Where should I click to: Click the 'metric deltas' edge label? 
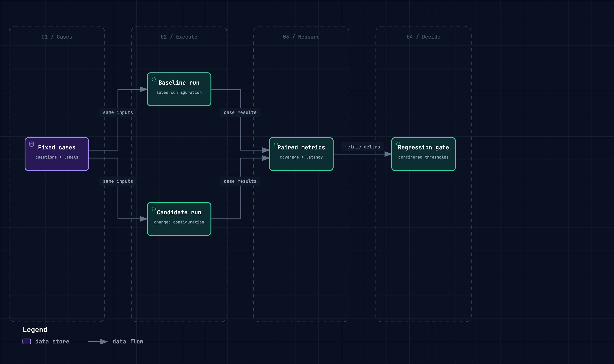point(362,147)
